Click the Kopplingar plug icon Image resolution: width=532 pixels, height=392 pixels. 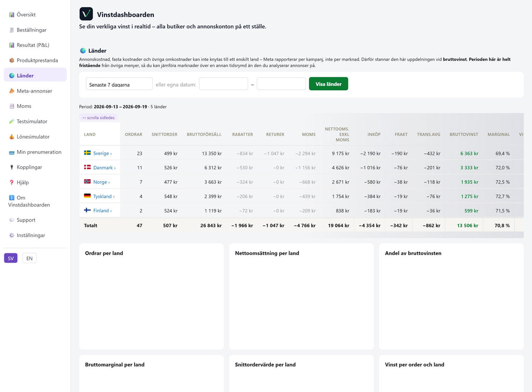11,167
